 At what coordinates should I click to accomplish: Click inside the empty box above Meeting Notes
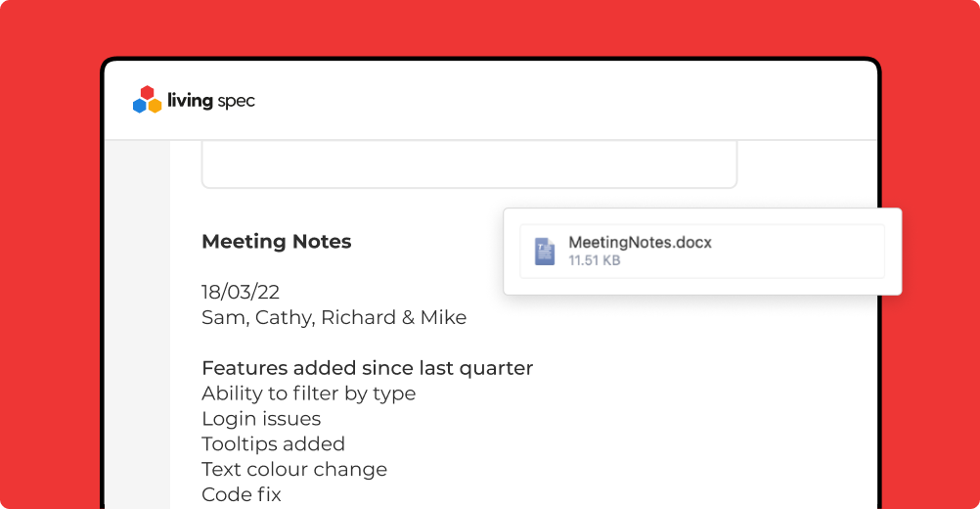point(468,163)
